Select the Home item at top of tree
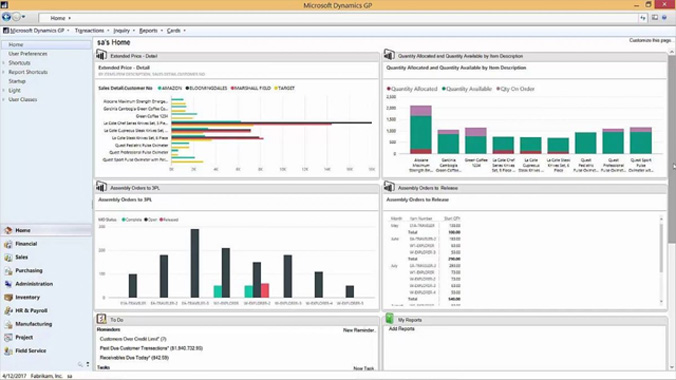The height and width of the screenshot is (380, 676). point(16,44)
